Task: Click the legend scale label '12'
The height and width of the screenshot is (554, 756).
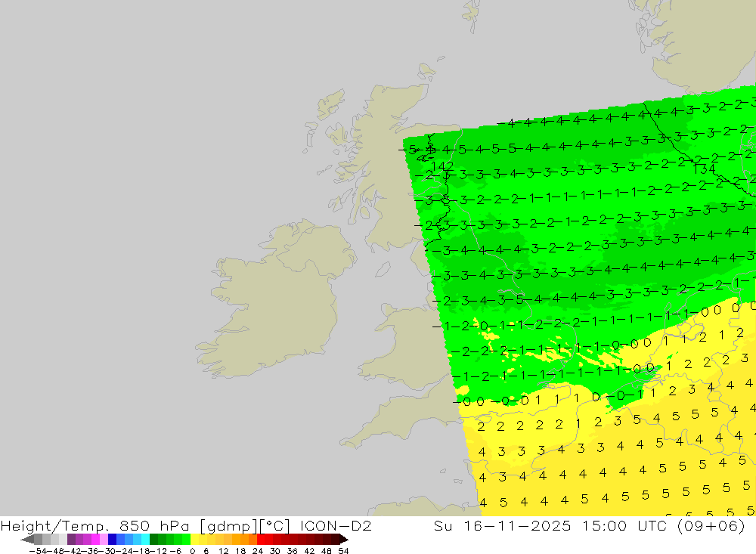Action: click(223, 551)
